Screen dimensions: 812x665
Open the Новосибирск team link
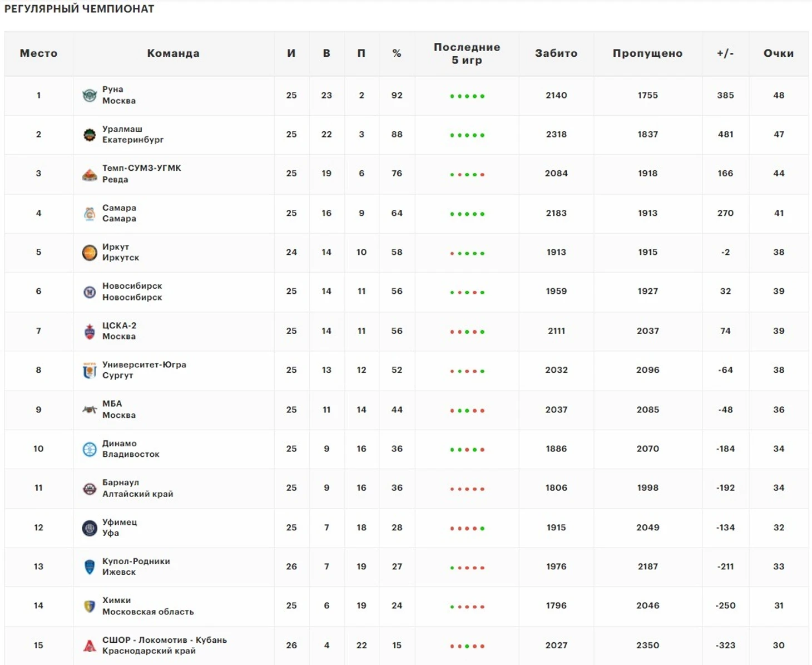tap(132, 292)
